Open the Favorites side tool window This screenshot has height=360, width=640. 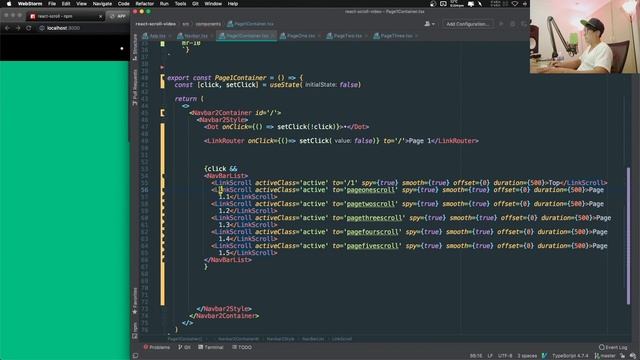(x=135, y=301)
